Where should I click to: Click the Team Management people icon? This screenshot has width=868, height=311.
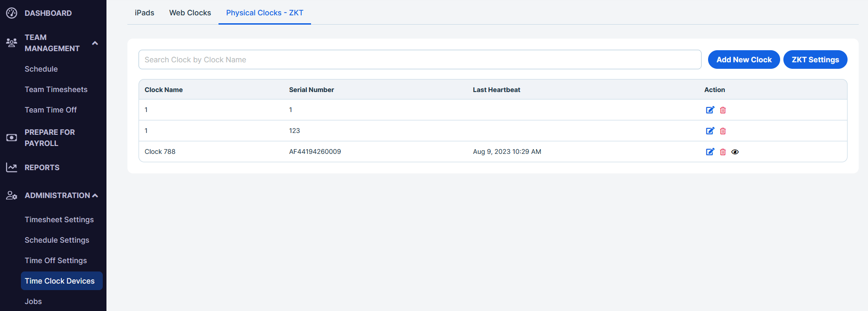coord(12,43)
